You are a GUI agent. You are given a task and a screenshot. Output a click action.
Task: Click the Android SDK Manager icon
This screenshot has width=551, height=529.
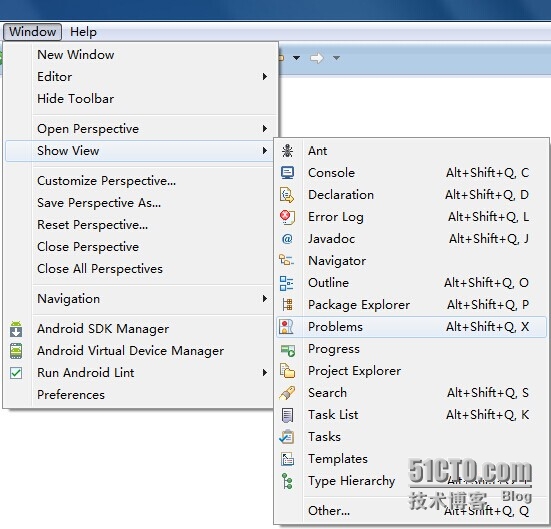click(x=16, y=329)
